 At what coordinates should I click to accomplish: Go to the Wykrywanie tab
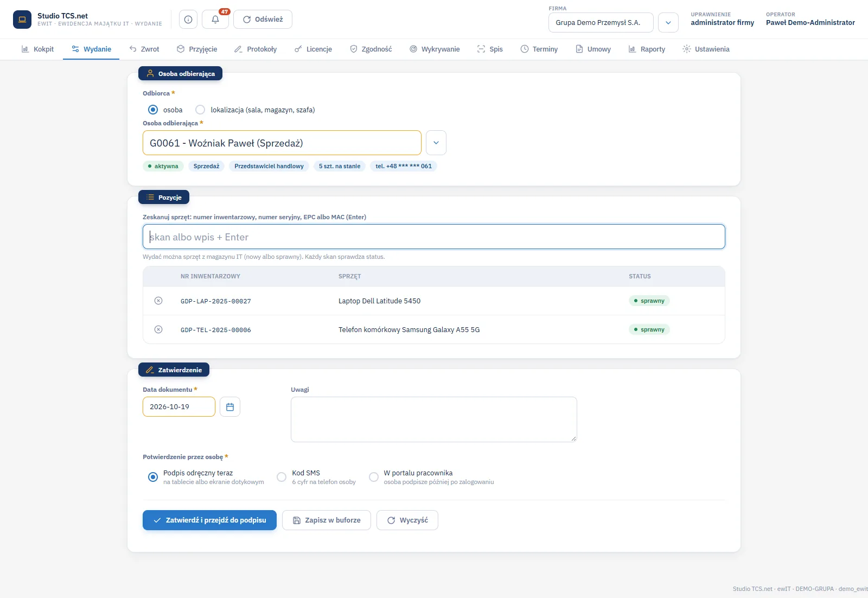[435, 49]
